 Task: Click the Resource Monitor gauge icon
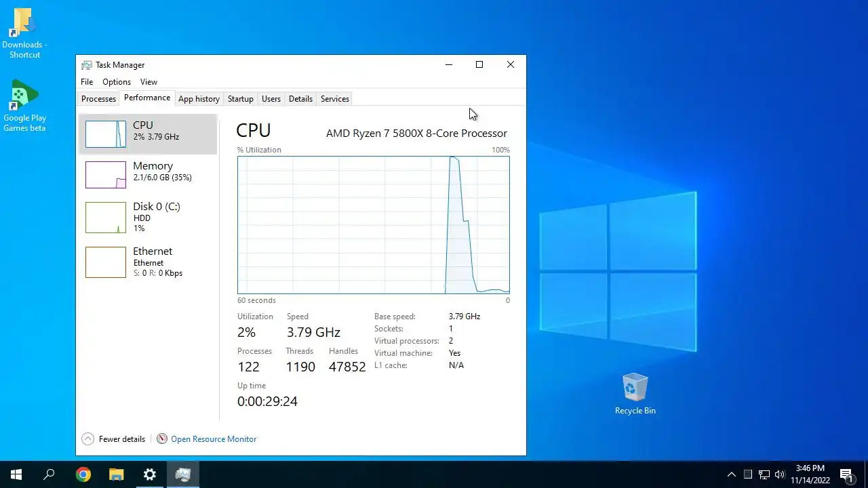coord(162,439)
